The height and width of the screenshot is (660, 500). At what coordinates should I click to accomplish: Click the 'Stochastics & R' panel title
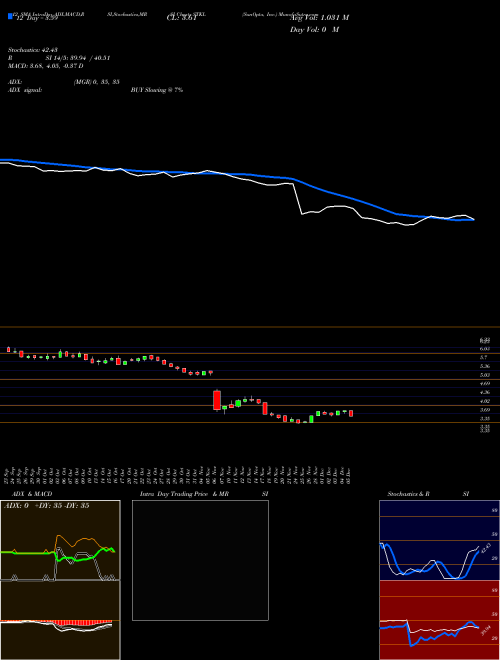point(408,494)
